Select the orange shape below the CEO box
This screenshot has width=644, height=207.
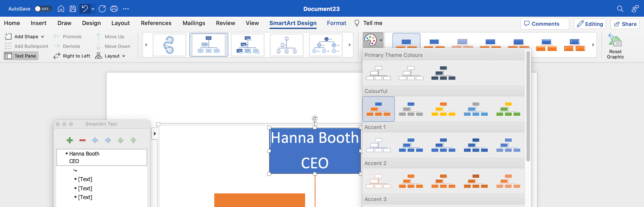pos(260,200)
